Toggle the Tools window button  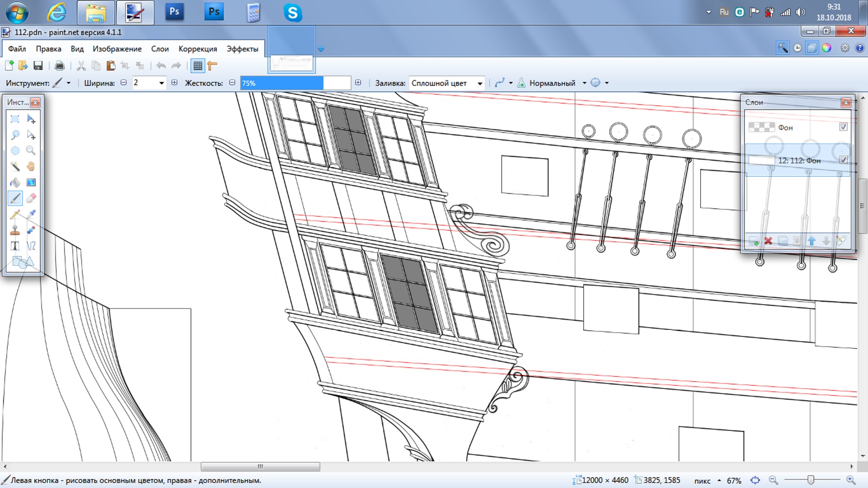[x=782, y=48]
